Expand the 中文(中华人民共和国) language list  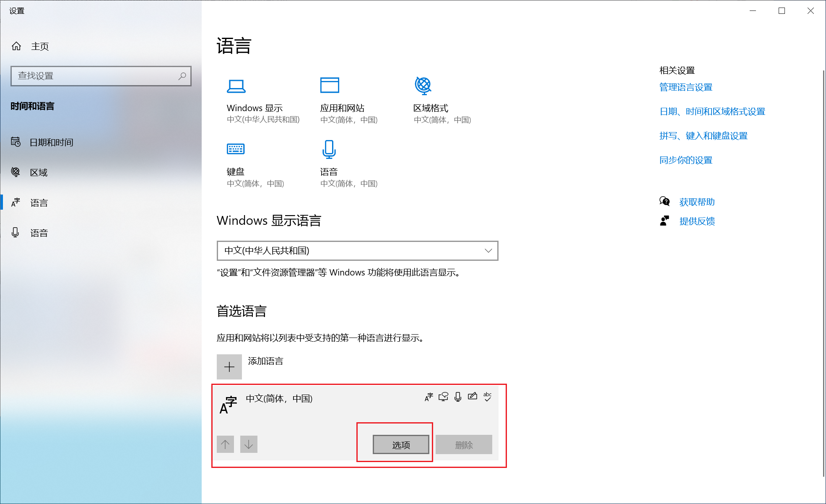pos(488,251)
